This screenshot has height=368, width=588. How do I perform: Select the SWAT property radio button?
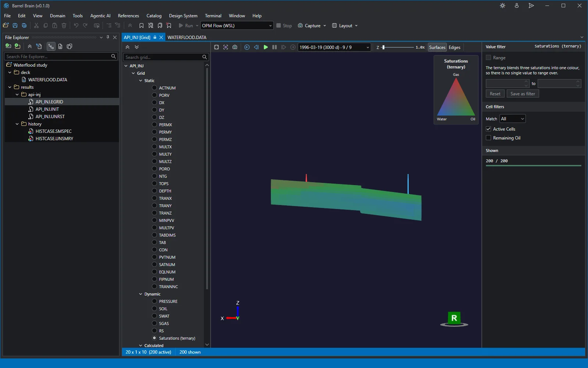click(x=154, y=316)
